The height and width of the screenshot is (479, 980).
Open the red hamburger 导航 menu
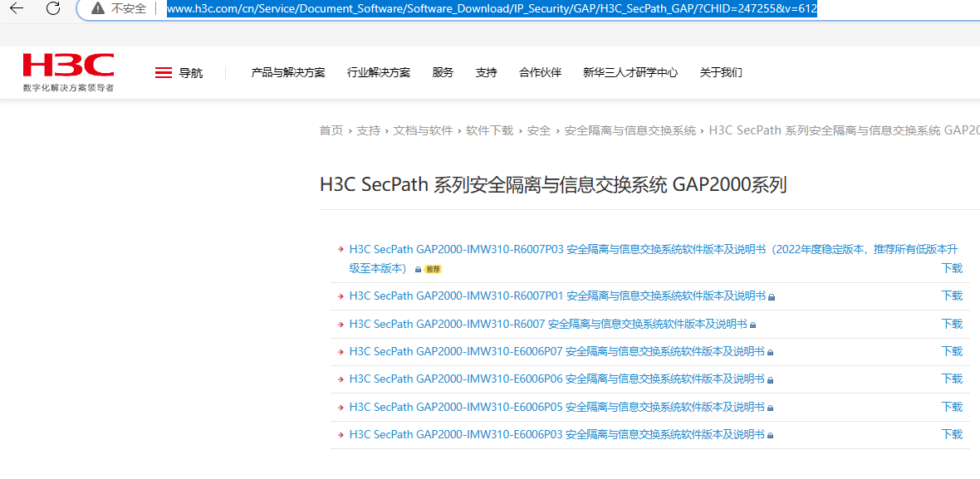pyautogui.click(x=179, y=73)
